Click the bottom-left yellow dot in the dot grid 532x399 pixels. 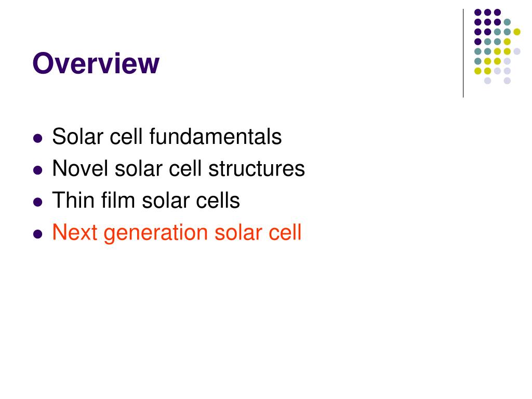tap(478, 71)
